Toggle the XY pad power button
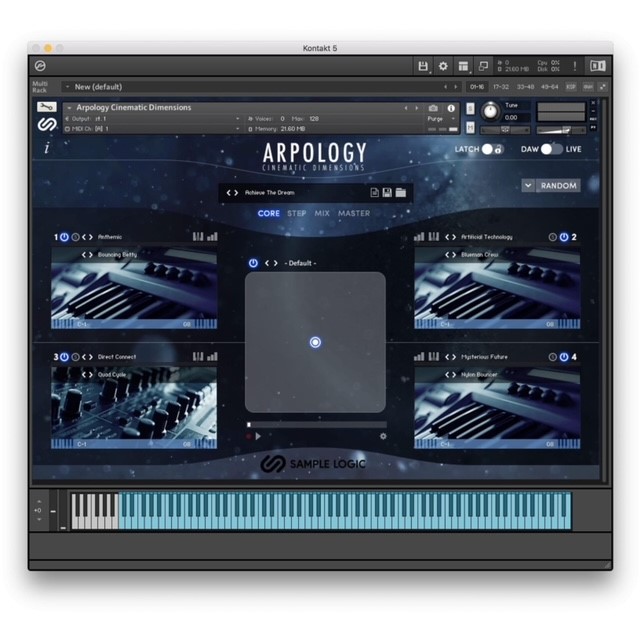 coord(253,263)
